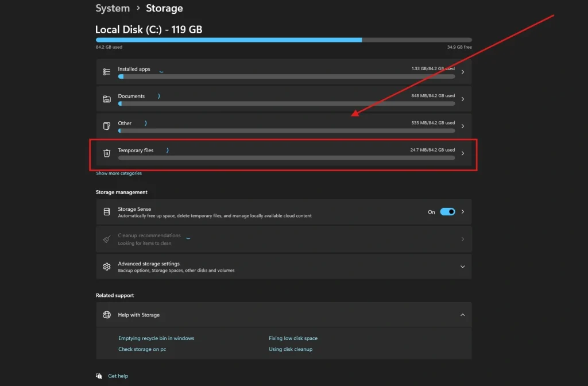Image resolution: width=588 pixels, height=386 pixels.
Task: Go back to System in breadcrumb
Action: (x=113, y=8)
